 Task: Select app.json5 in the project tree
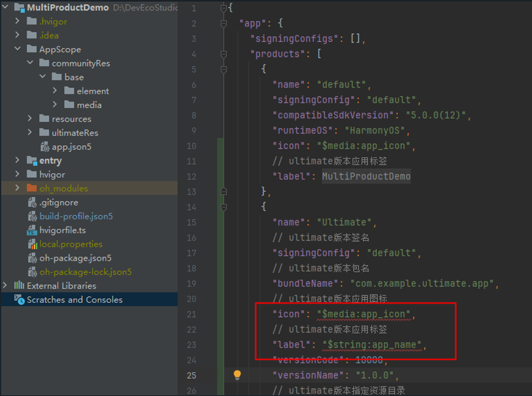click(x=71, y=146)
